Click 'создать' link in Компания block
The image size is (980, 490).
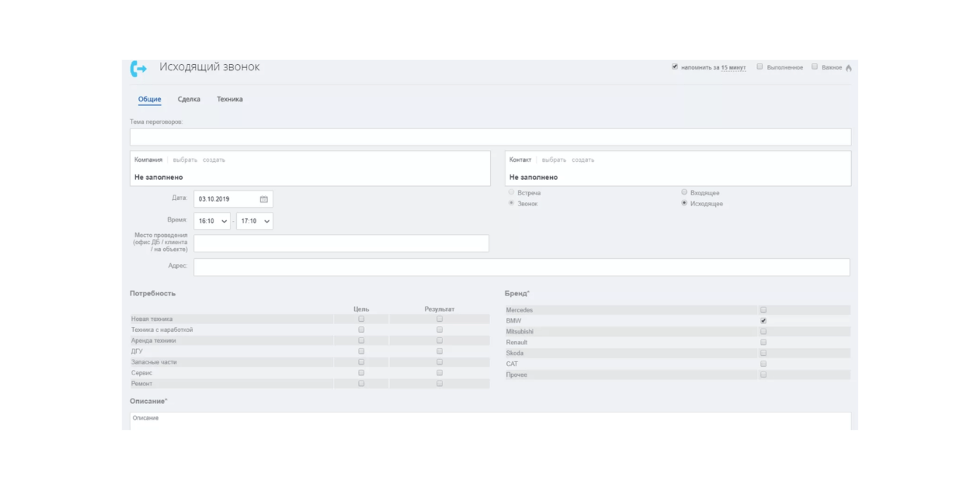pos(214,159)
